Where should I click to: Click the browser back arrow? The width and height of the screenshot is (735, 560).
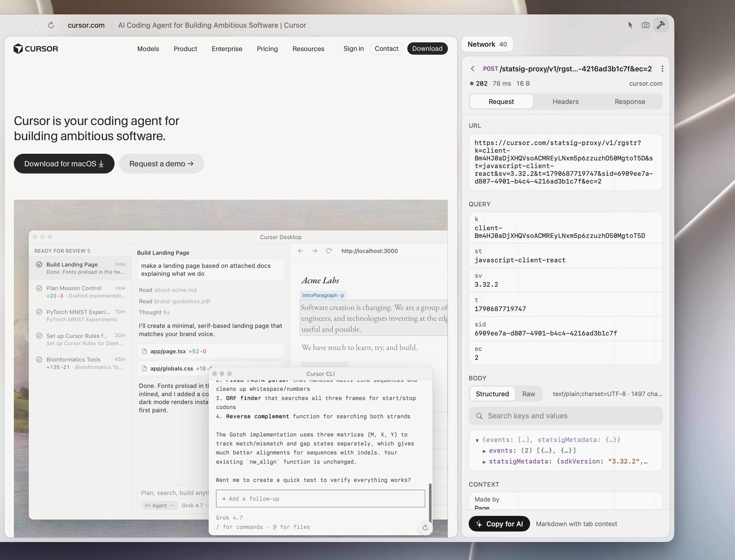tap(18, 25)
